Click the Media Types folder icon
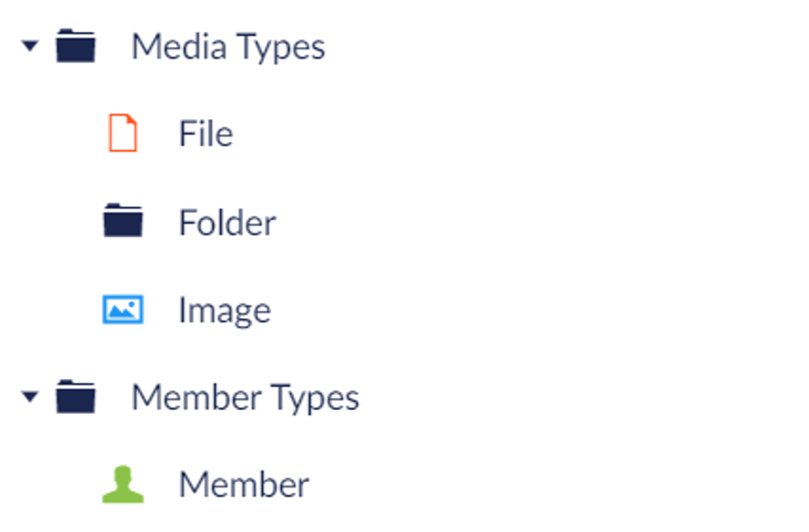This screenshot has width=809, height=532. click(76, 45)
